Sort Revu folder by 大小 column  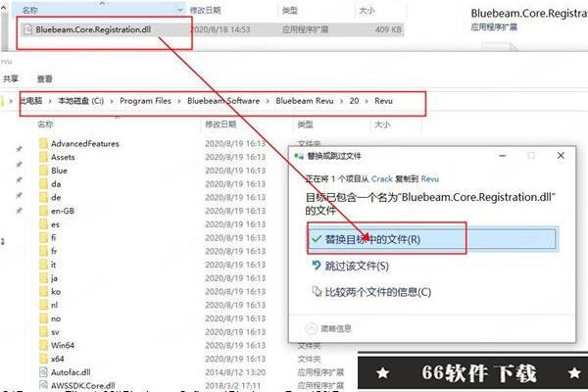[382, 124]
